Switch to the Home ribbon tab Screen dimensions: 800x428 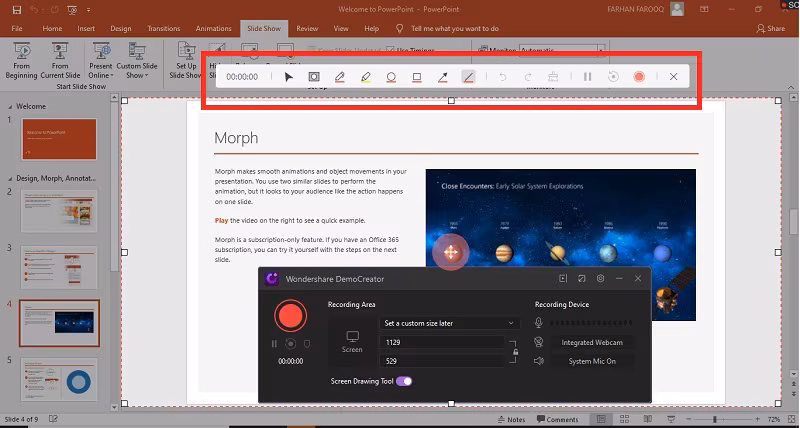[x=52, y=29]
